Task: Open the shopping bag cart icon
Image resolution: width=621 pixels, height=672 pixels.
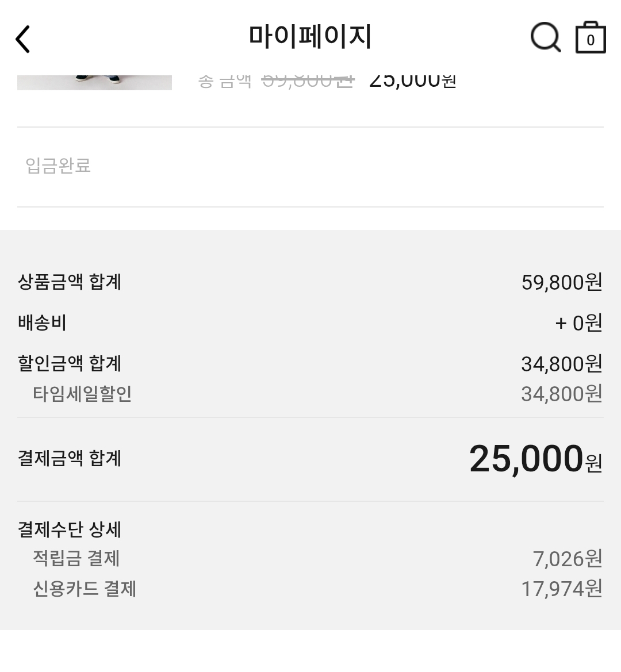Action: (591, 37)
